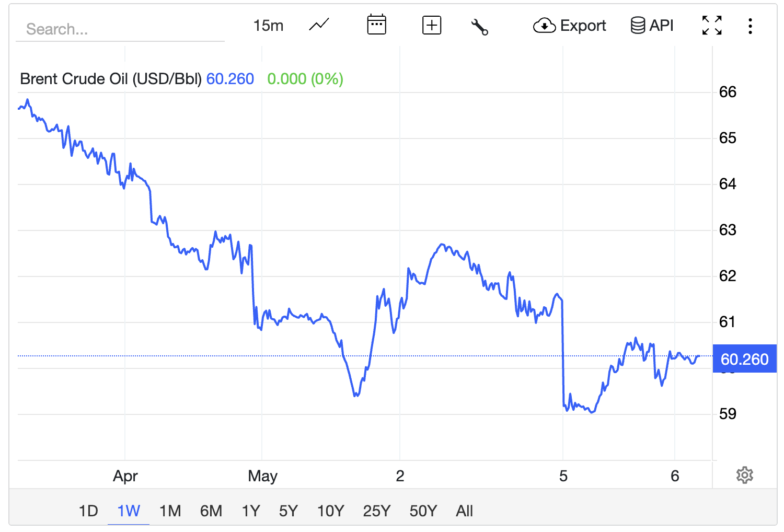Click the 59 y-axis label
Screen dimensions: 784x532
coord(728,414)
